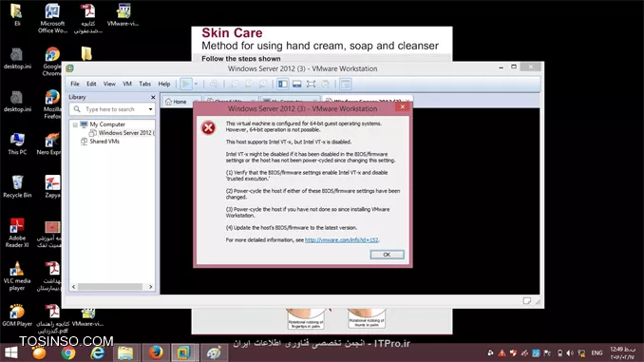The image size is (644, 362).
Task: Open Adobe Reader XI desktop shortcut
Action: 17,233
